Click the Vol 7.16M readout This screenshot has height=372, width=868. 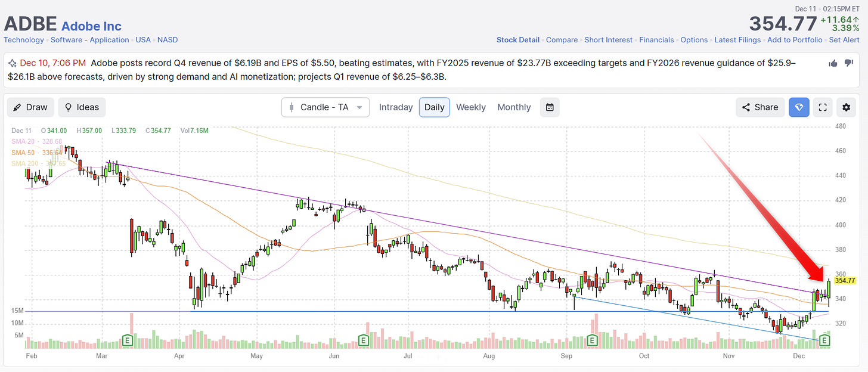(x=194, y=131)
